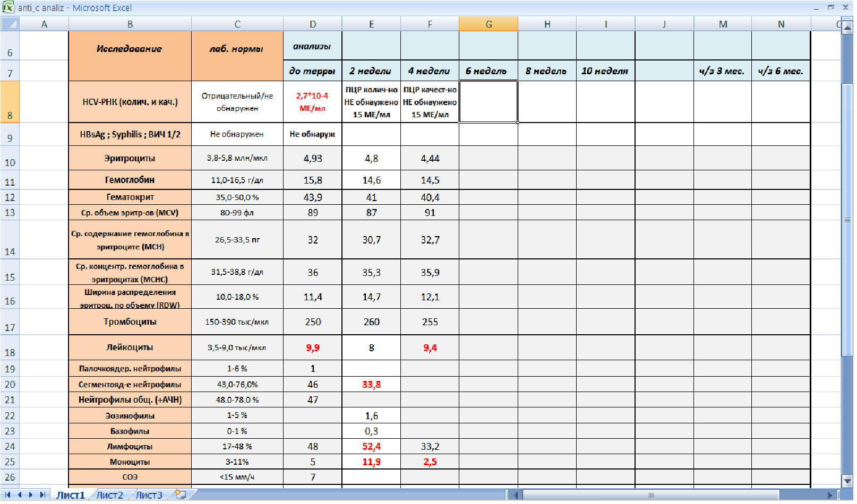
Task: Click the previous sheet navigation arrow
Action: point(20,494)
